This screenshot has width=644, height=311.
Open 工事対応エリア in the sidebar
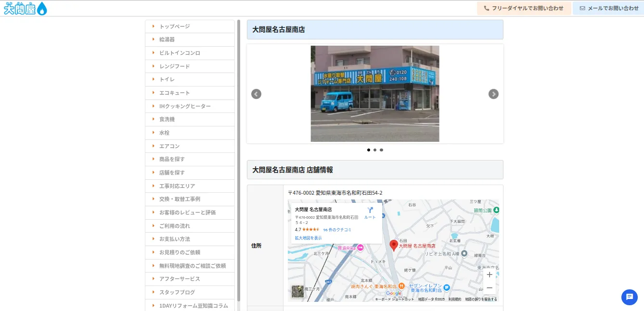click(x=190, y=186)
